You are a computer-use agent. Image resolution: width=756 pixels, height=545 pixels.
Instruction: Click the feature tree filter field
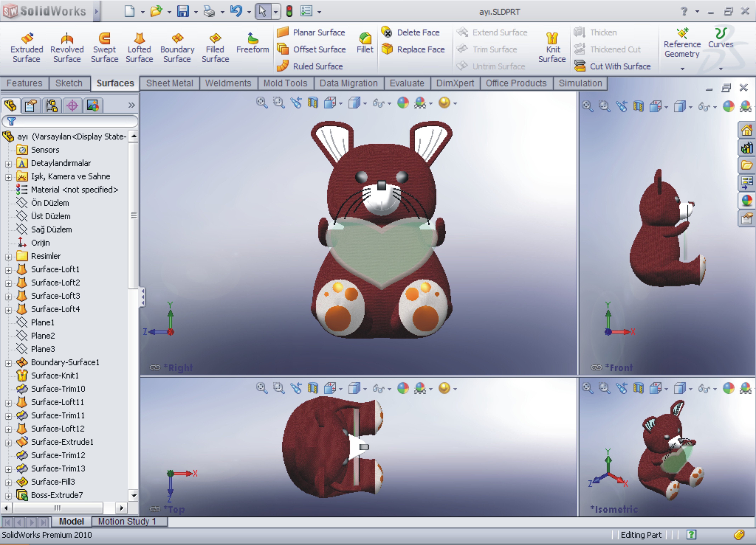click(x=70, y=121)
